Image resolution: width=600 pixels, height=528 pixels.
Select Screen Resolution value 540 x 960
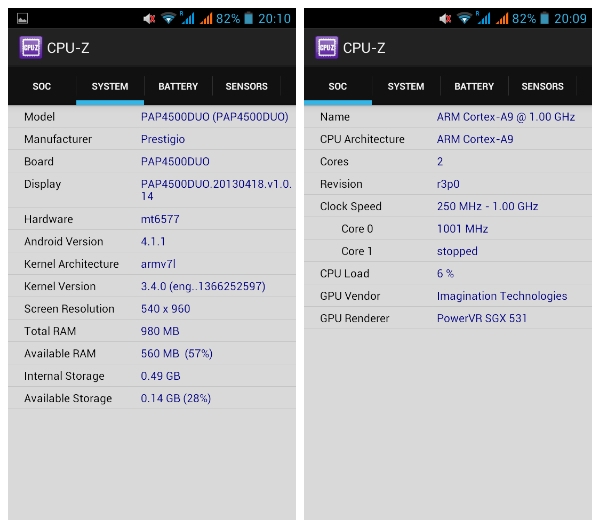click(165, 308)
